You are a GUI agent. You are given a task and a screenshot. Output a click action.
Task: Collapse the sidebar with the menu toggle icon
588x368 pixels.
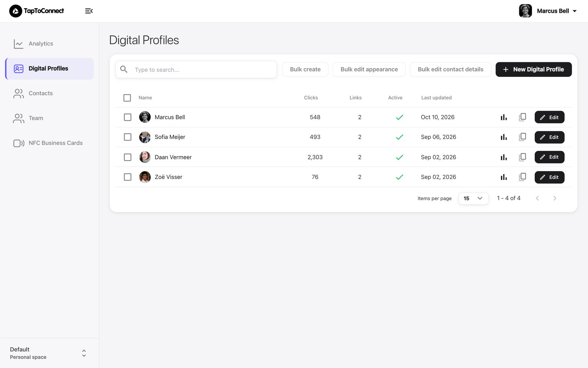[89, 11]
